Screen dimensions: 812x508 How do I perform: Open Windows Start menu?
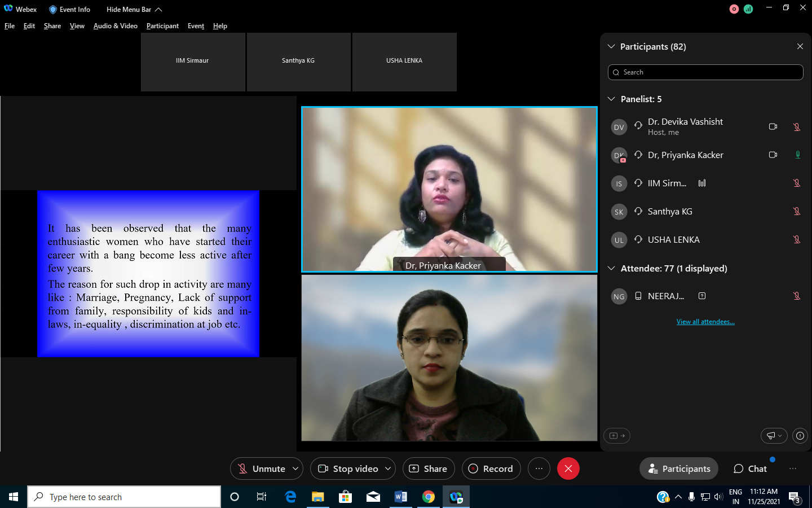[x=14, y=497]
